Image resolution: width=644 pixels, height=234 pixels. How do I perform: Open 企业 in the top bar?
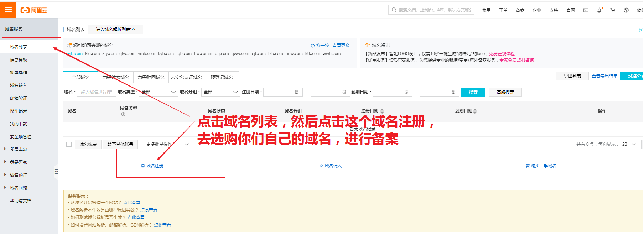537,10
